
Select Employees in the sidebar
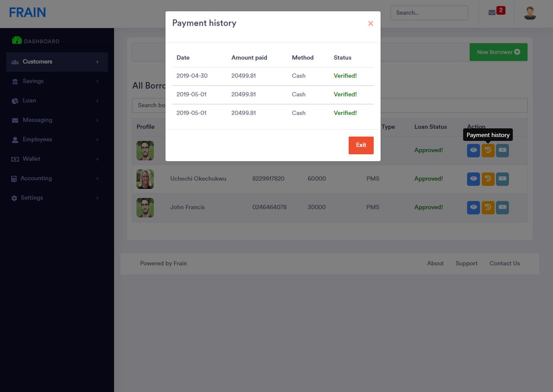click(x=37, y=139)
